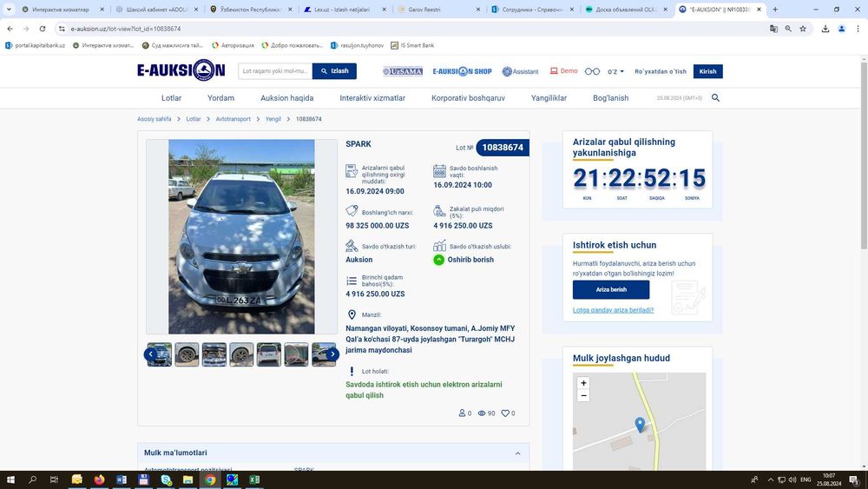
Task: Click the next thumbnails arrow
Action: coord(332,354)
